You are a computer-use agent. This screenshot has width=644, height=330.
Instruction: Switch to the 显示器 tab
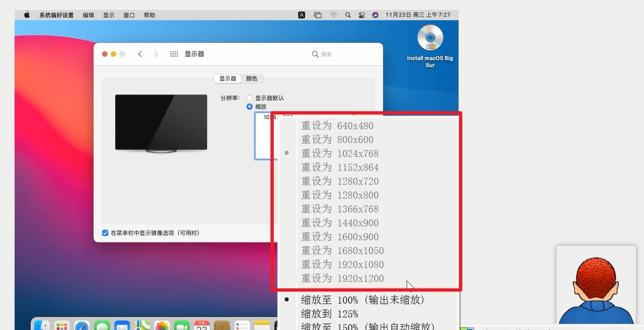[x=227, y=79]
